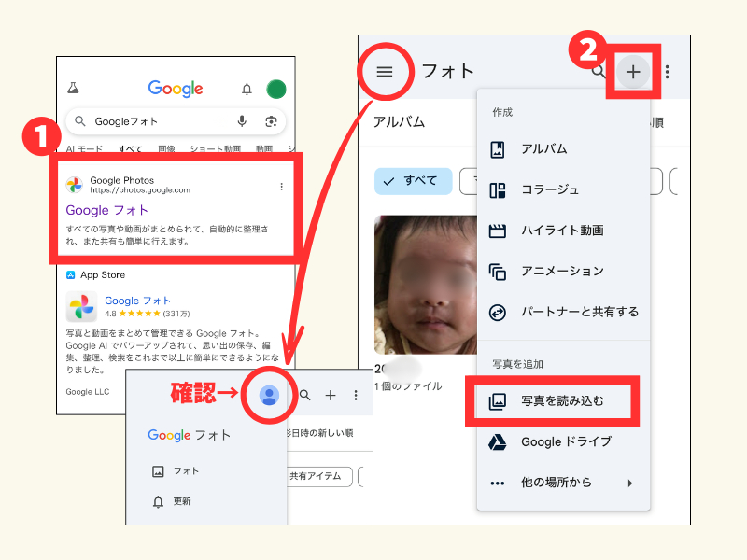Expand the 他の場所から submenu
The height and width of the screenshot is (560, 747).
point(563,483)
